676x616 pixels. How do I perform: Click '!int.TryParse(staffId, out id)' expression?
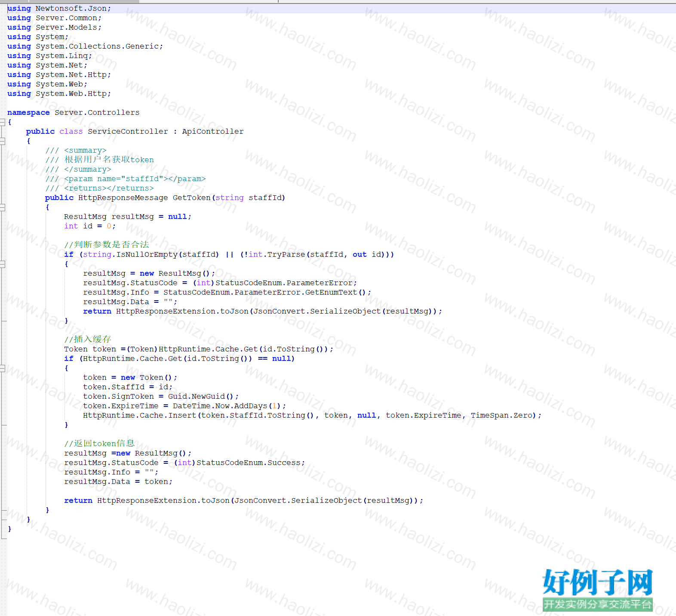(x=316, y=254)
